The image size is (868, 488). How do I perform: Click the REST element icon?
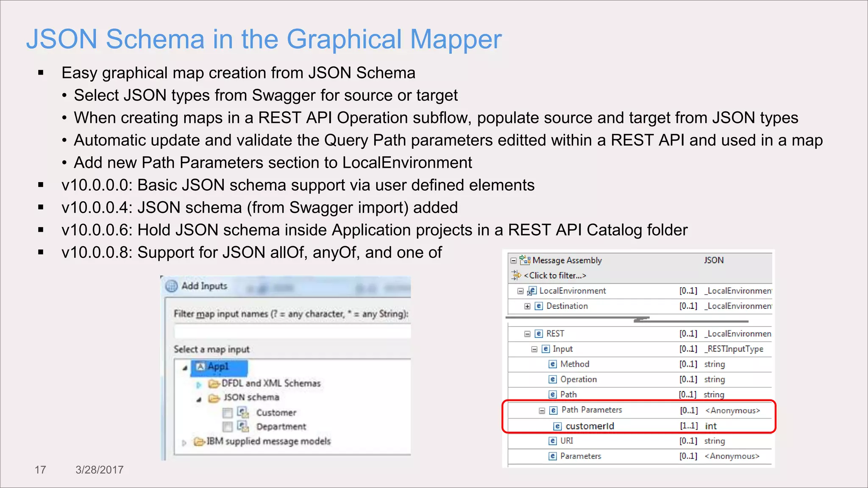point(539,334)
